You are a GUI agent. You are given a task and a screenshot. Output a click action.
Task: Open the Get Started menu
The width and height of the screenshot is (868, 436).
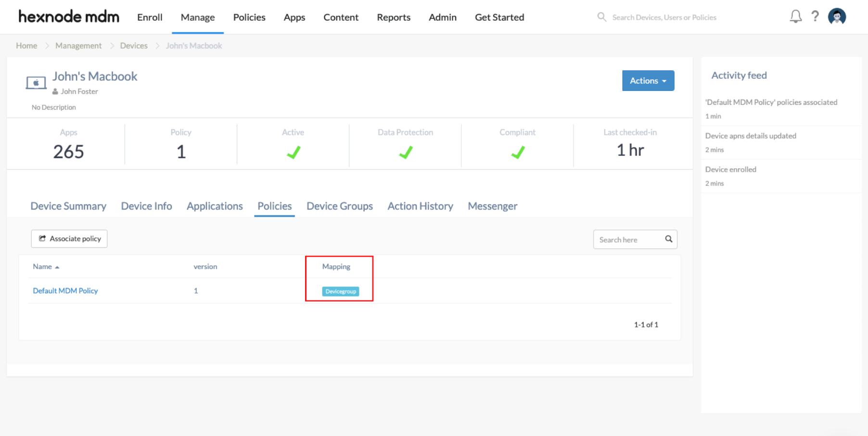[499, 17]
